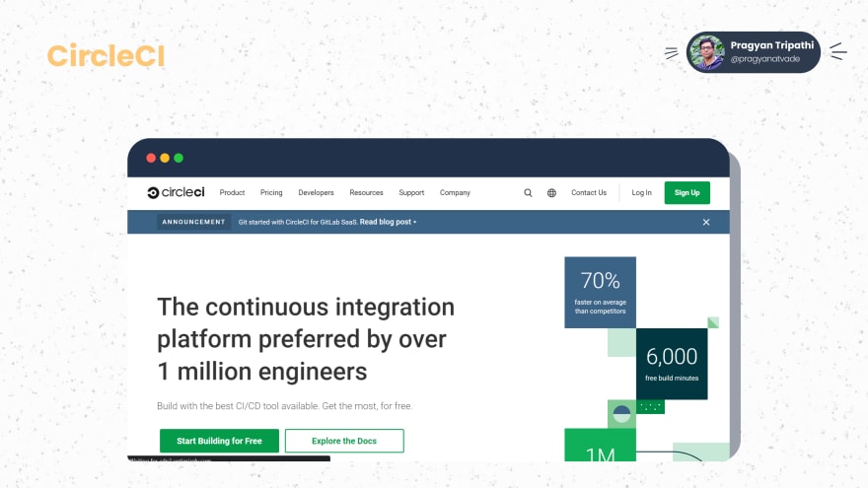The width and height of the screenshot is (868, 488).
Task: Open the Company menu
Action: coord(455,192)
